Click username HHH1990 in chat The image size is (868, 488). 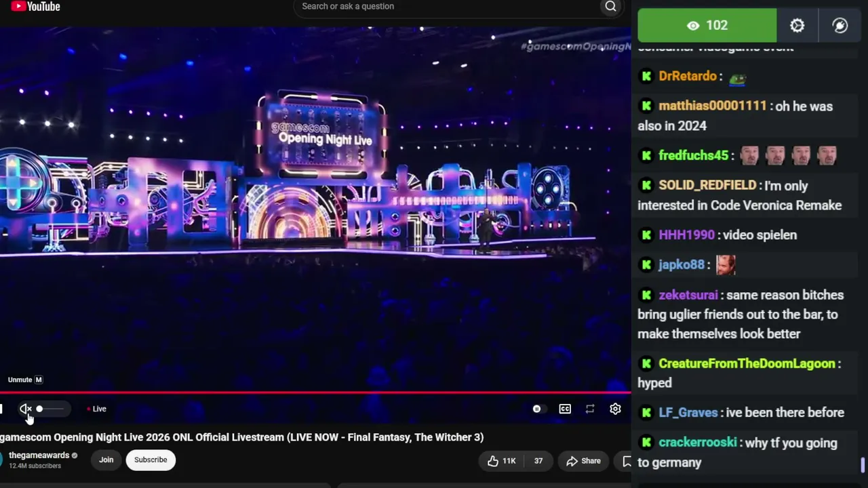click(x=686, y=235)
